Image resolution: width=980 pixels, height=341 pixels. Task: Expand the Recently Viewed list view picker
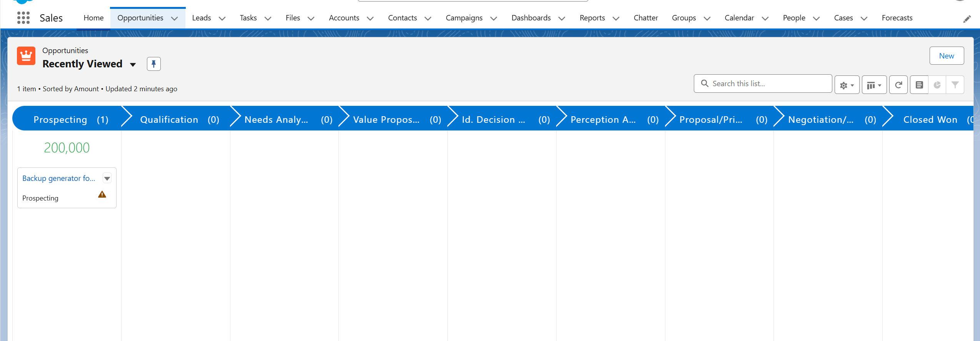[133, 65]
